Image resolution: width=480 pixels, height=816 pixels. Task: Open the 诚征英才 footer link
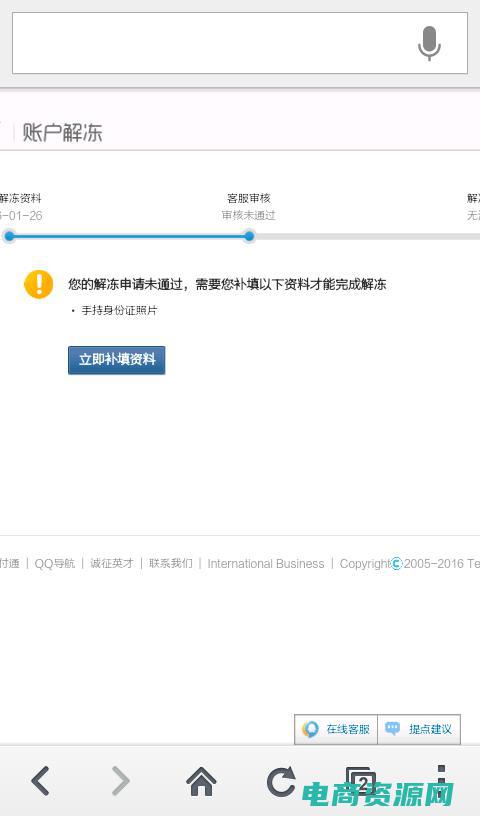coord(111,564)
